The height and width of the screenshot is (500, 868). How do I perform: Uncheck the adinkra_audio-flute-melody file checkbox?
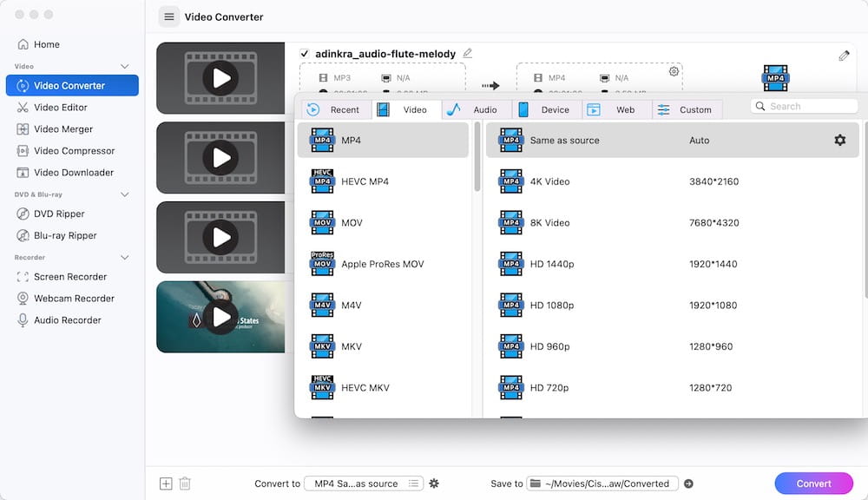304,54
